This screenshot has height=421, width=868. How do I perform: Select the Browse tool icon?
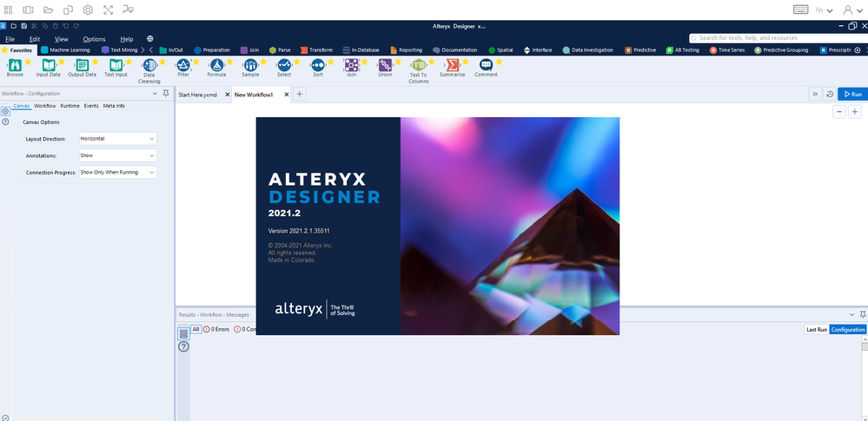tap(15, 65)
